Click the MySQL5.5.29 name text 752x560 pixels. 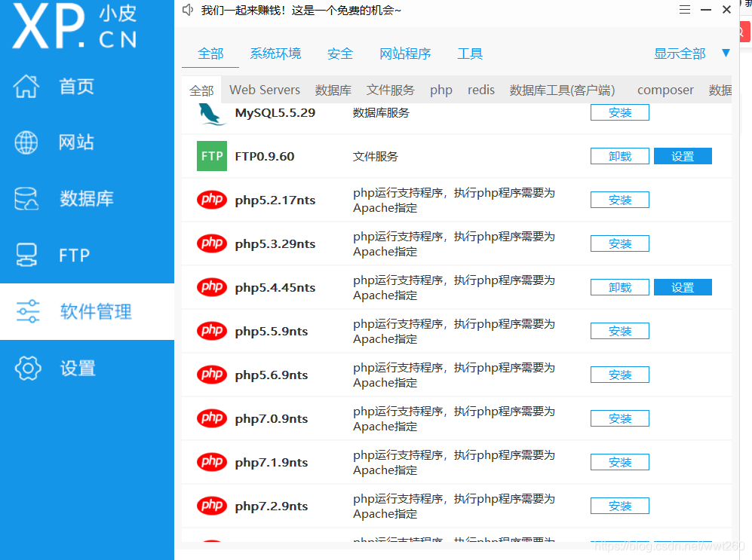click(x=275, y=113)
